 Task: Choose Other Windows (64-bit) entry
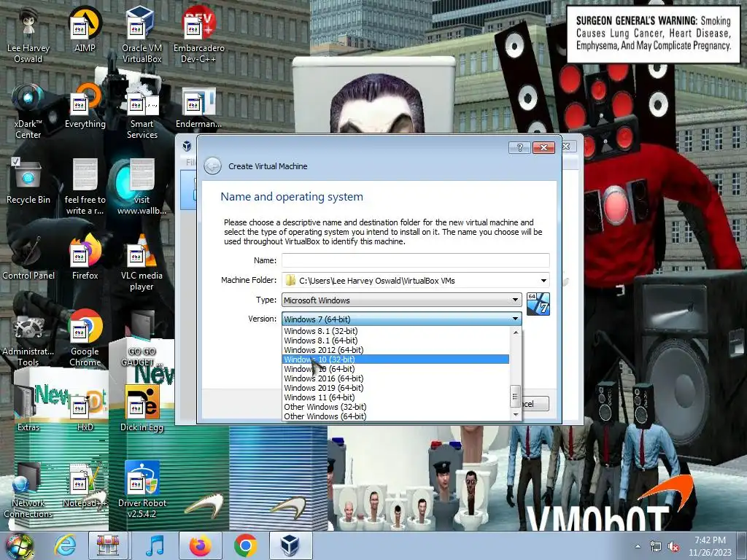(396, 416)
